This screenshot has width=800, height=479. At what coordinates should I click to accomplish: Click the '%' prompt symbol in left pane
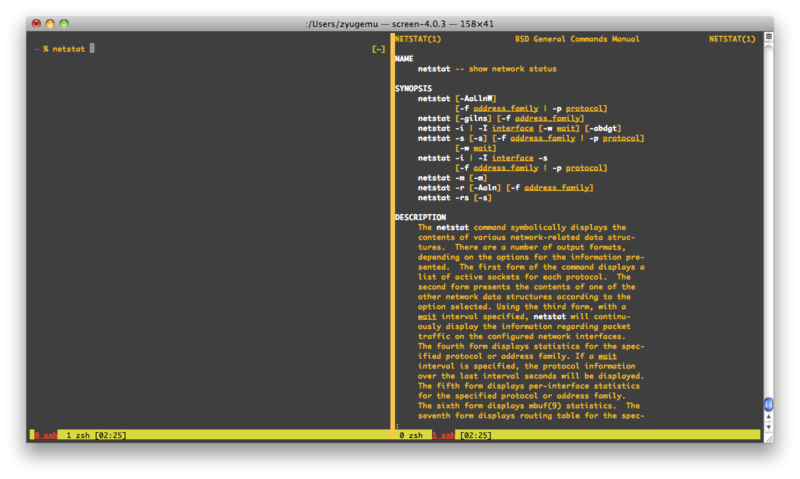click(45, 49)
